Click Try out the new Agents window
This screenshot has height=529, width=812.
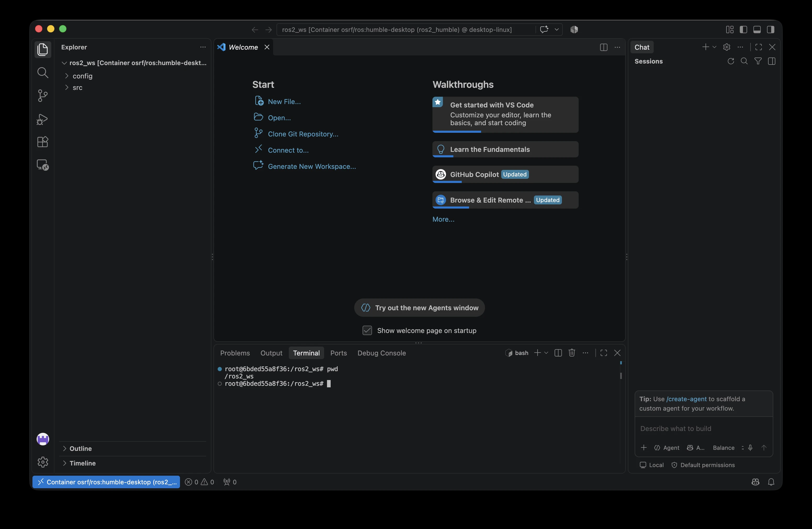419,308
